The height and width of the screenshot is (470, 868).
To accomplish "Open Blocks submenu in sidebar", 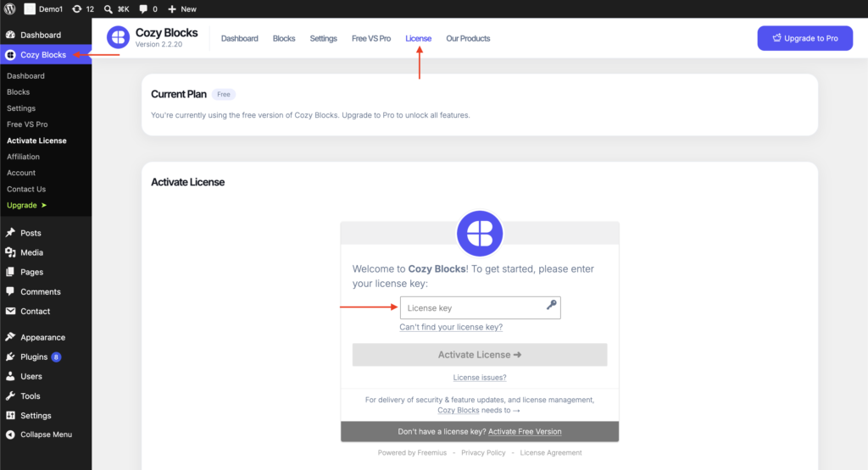I will point(19,91).
